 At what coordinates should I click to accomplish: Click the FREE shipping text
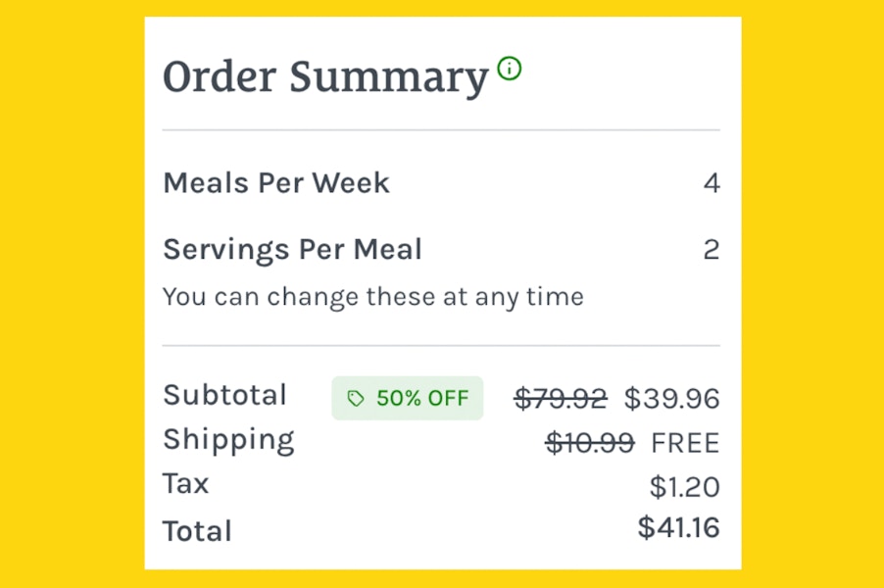(x=685, y=443)
